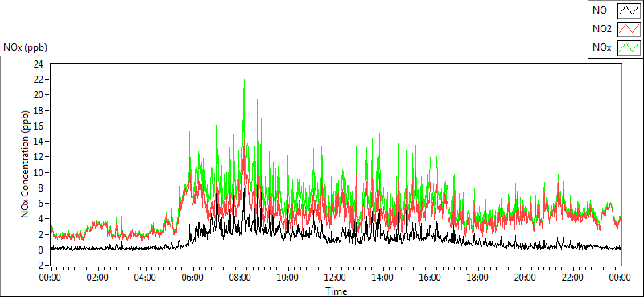Click the 0 y-axis tick label

[41, 250]
